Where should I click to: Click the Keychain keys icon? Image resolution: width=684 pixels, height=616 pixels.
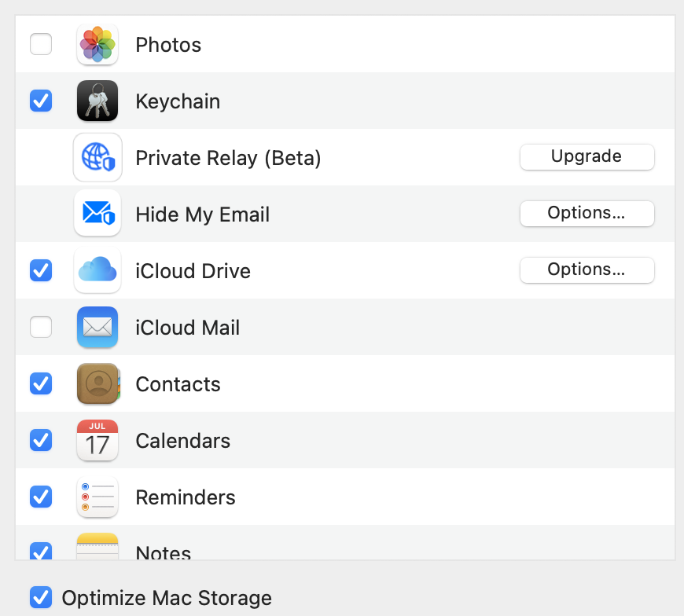(x=97, y=101)
